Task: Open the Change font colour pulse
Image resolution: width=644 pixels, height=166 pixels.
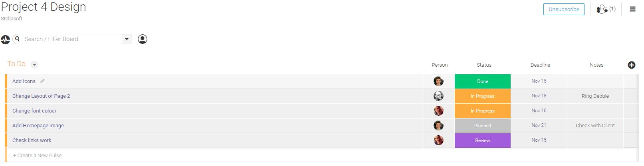Action: coord(34,111)
